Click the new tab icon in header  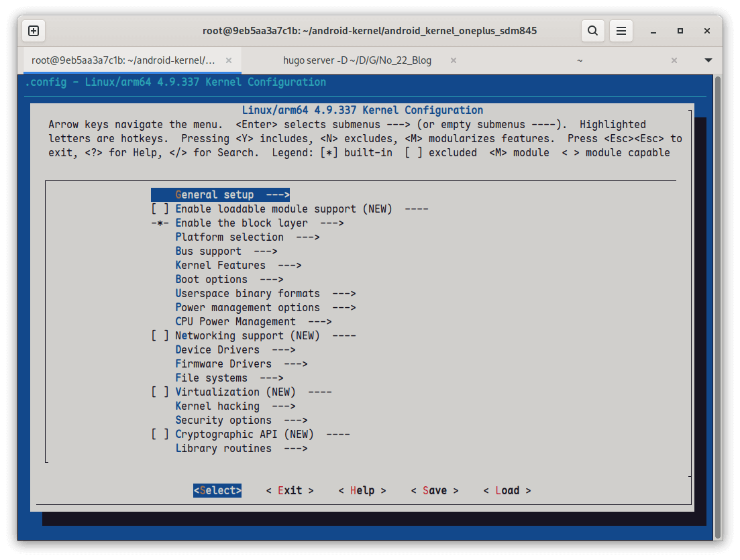click(34, 31)
